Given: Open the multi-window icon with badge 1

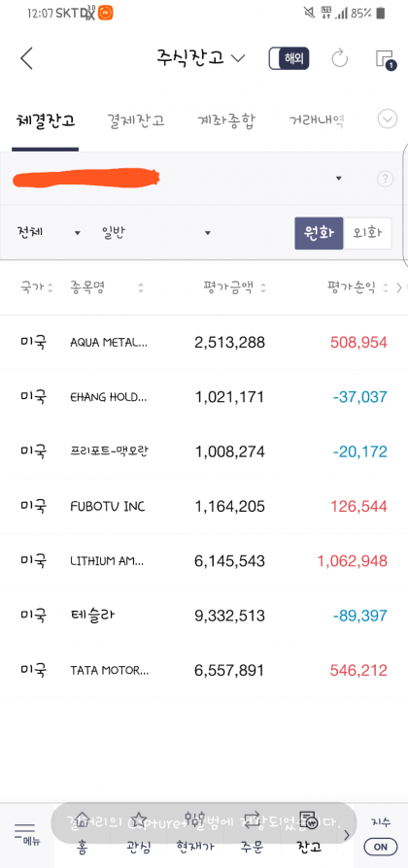Looking at the screenshot, I should point(386,59).
